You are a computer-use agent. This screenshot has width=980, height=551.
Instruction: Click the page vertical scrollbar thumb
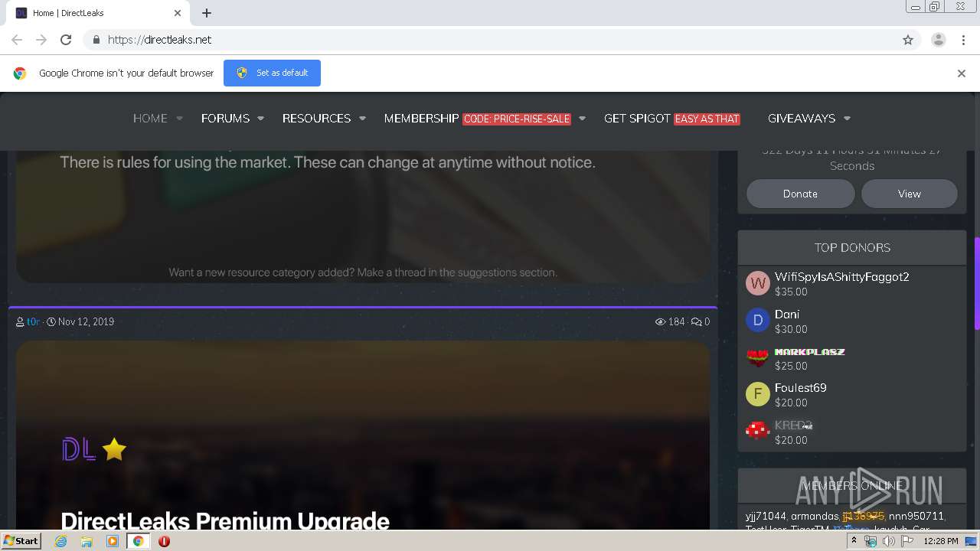tap(976, 283)
